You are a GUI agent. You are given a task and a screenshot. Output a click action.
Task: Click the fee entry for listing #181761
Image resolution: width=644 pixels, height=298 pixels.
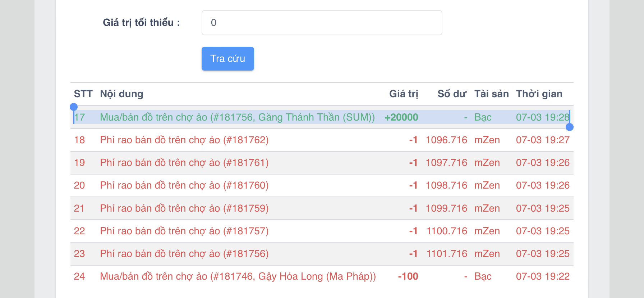pos(184,163)
